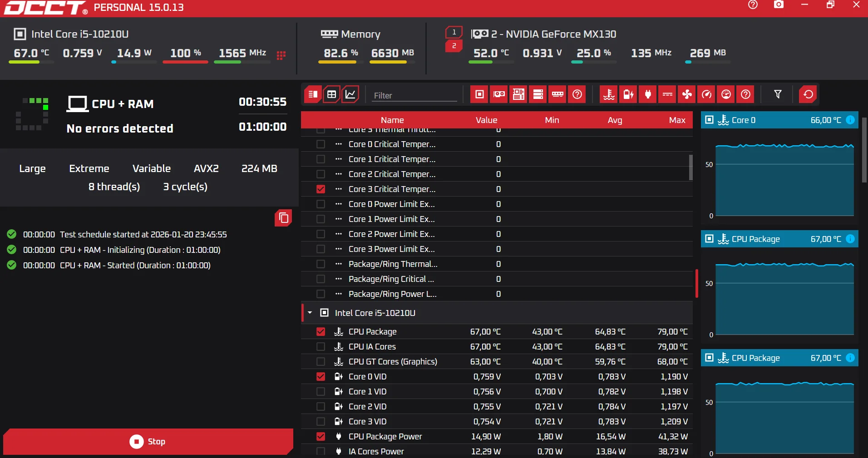
Task: Take a screenshot with the camera icon
Action: point(779,5)
